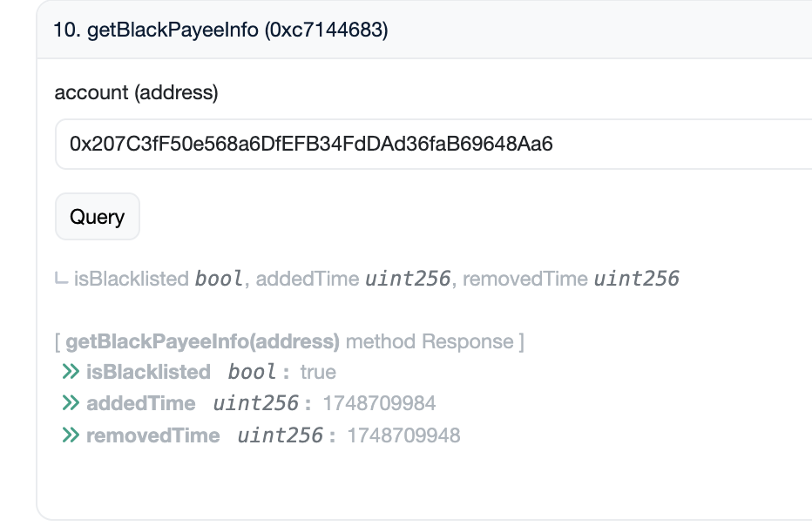Screen dimensions: 812x526
Task: Click the function selector 0xc7144683 in header
Action: coord(326,30)
